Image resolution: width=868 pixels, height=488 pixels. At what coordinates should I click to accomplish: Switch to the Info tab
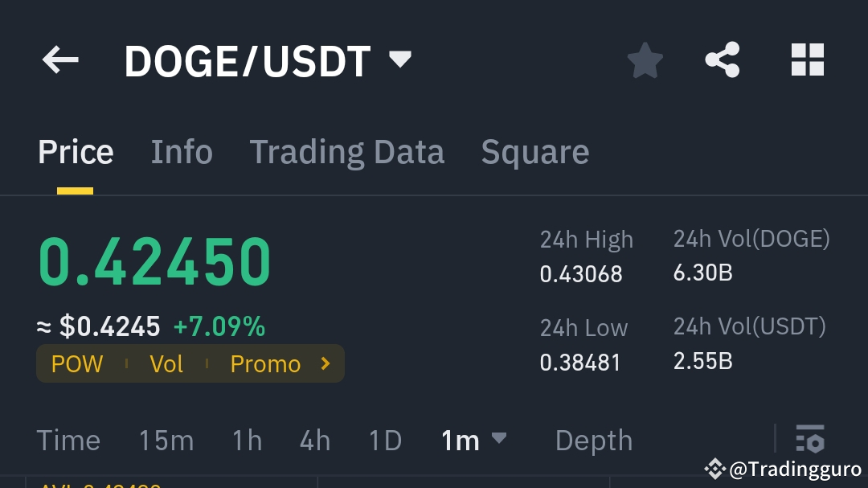(x=182, y=151)
